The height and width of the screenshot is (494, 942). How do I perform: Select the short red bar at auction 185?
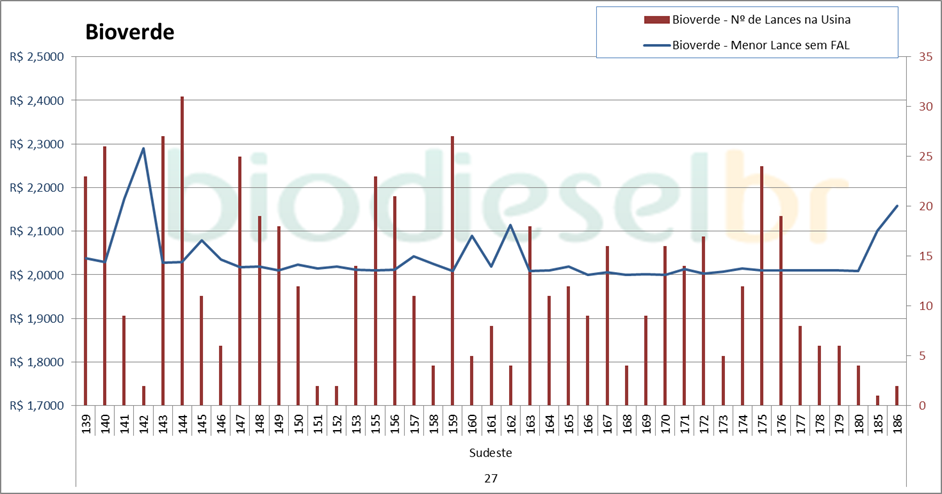(878, 400)
